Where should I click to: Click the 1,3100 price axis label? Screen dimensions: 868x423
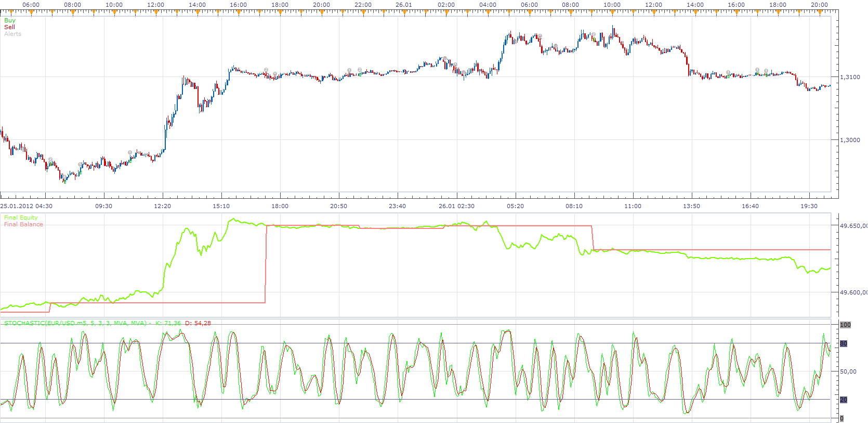tap(850, 77)
